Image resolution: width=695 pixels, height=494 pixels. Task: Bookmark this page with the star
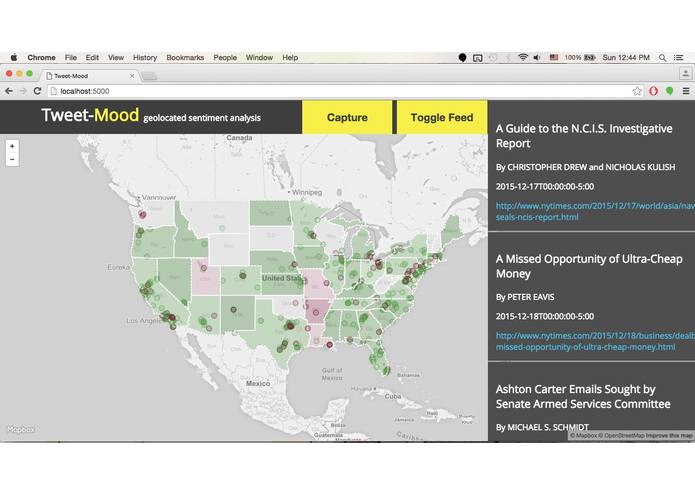(x=637, y=91)
